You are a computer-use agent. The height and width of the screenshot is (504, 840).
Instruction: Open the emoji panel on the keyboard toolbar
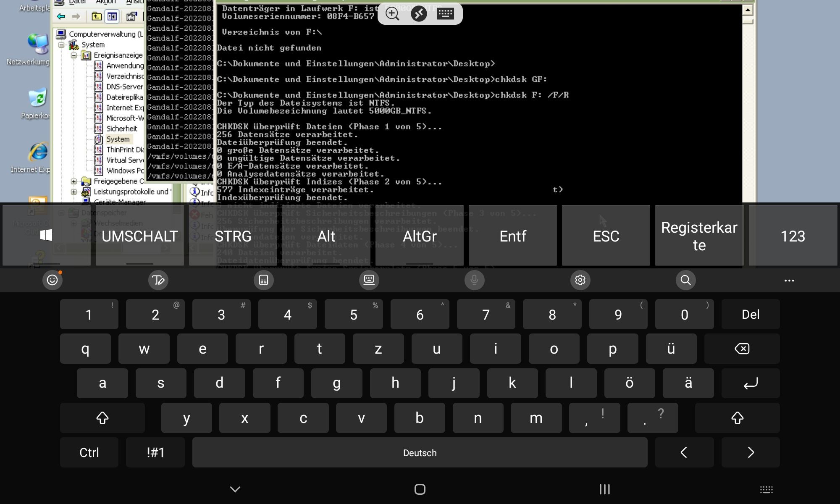point(52,280)
